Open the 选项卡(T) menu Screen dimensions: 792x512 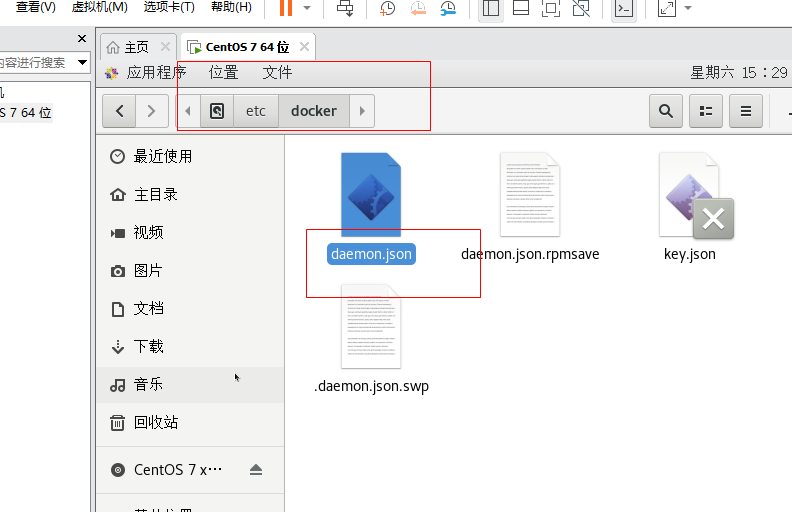(x=169, y=7)
